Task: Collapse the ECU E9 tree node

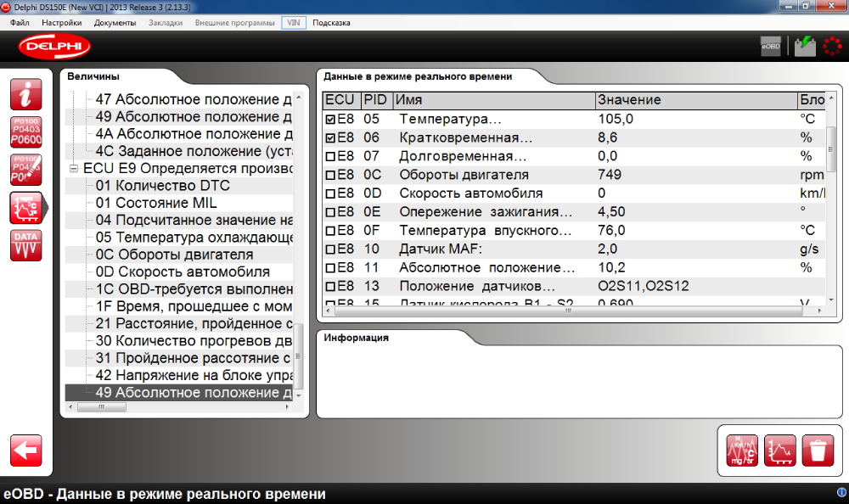Action: [x=74, y=169]
